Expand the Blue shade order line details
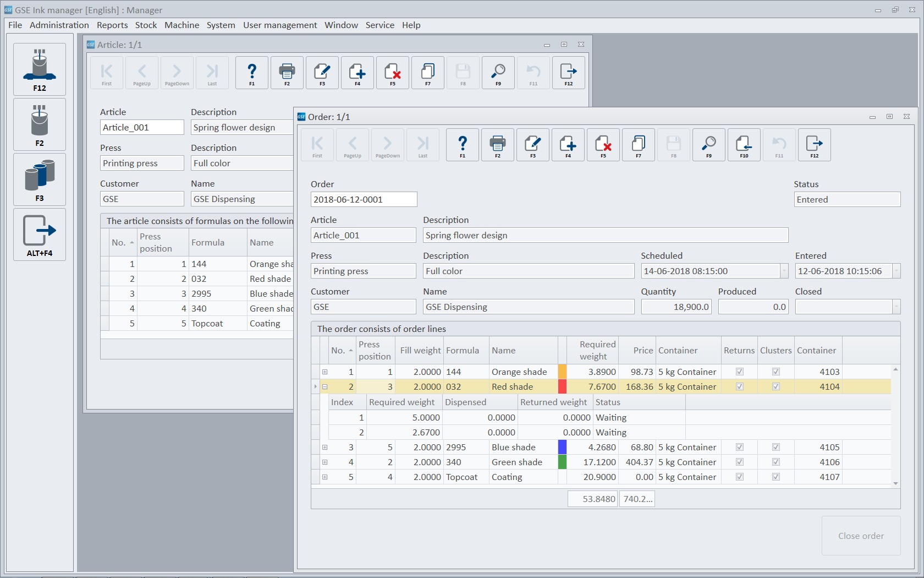The image size is (924, 578). (x=325, y=447)
